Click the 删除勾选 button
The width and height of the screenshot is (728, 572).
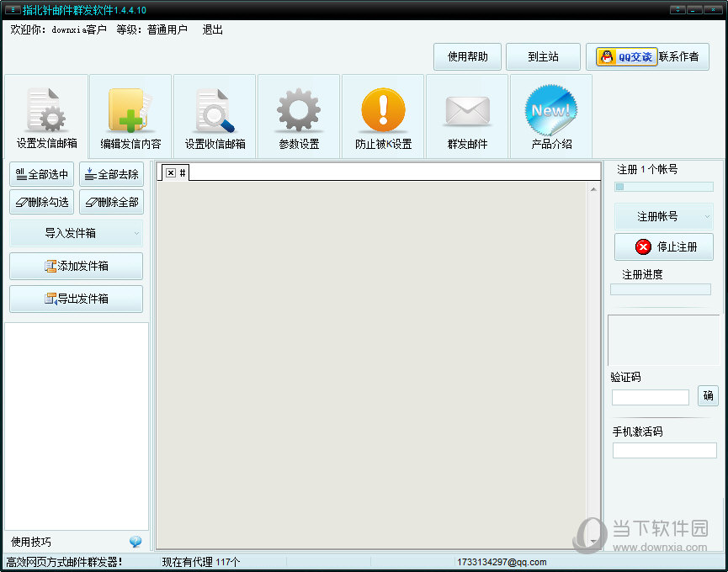pos(42,202)
